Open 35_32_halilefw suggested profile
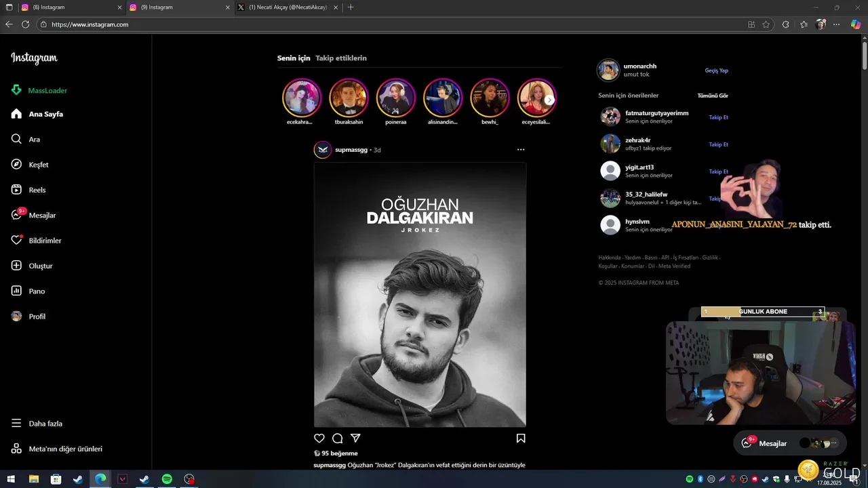The width and height of the screenshot is (868, 488). [x=646, y=195]
